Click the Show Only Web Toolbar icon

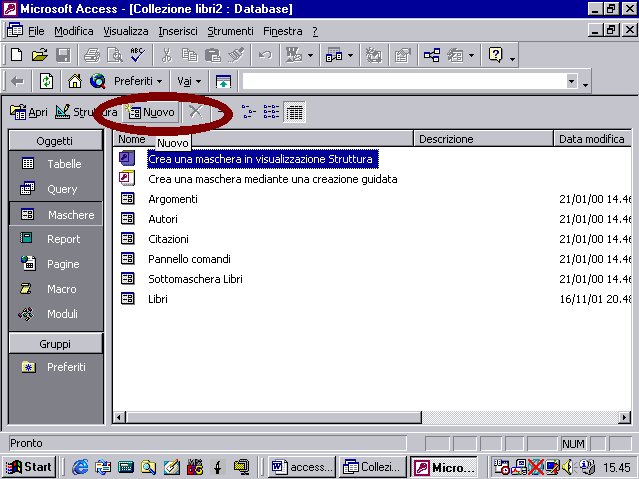pos(223,82)
